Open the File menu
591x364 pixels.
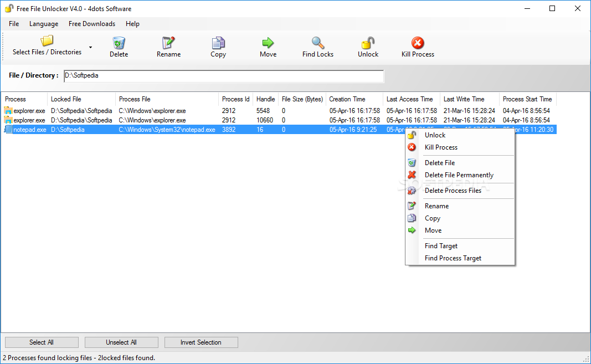pos(14,24)
